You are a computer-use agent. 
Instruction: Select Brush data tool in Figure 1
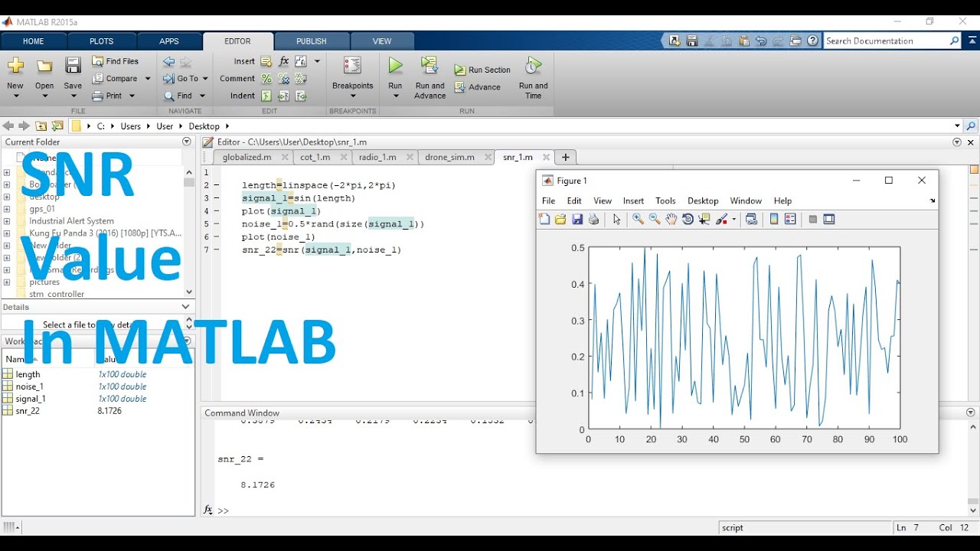[x=722, y=219]
